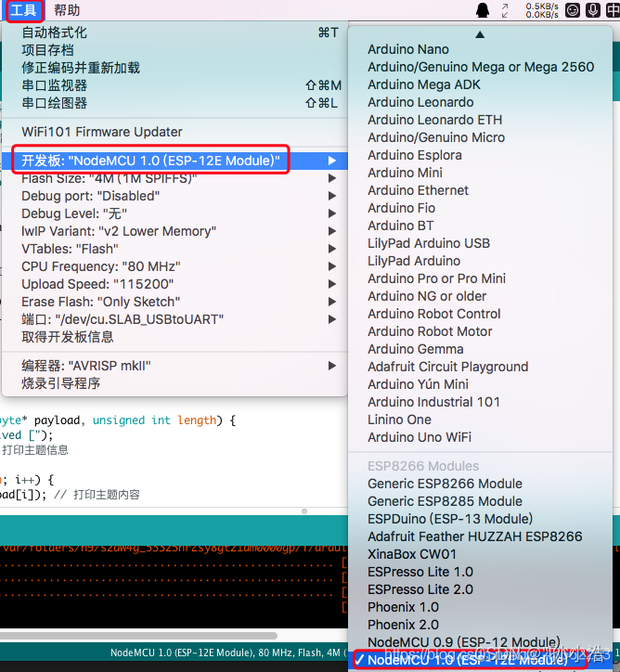Select Adafruit Circuit Playground board
Screen dimensions: 620x672
[x=481, y=367]
